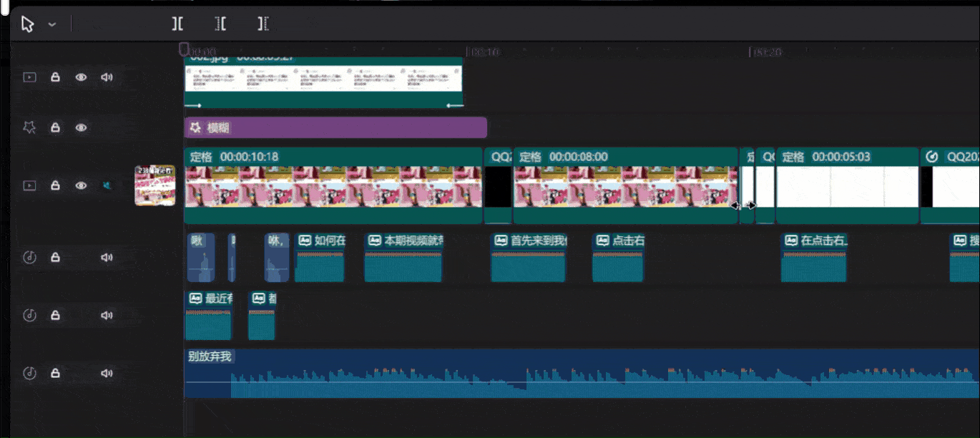
Task: Unmute the main 定格 video track
Action: [x=107, y=185]
